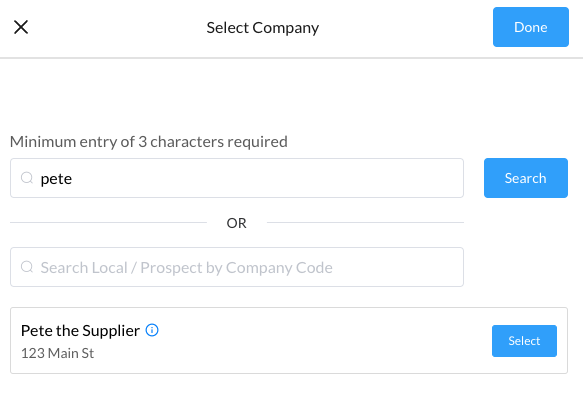Click empty area of Pete the Supplier card
Viewport: 583px width, 394px height.
[316, 340]
